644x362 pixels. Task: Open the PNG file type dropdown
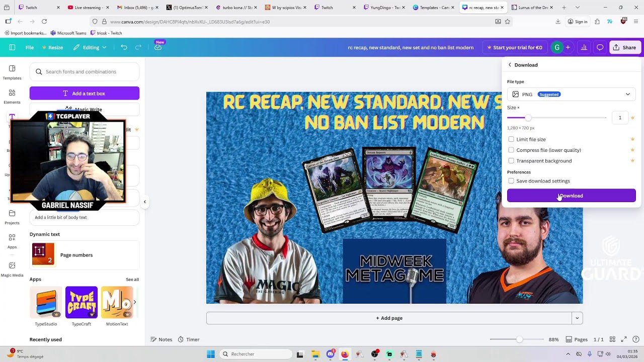point(571,94)
